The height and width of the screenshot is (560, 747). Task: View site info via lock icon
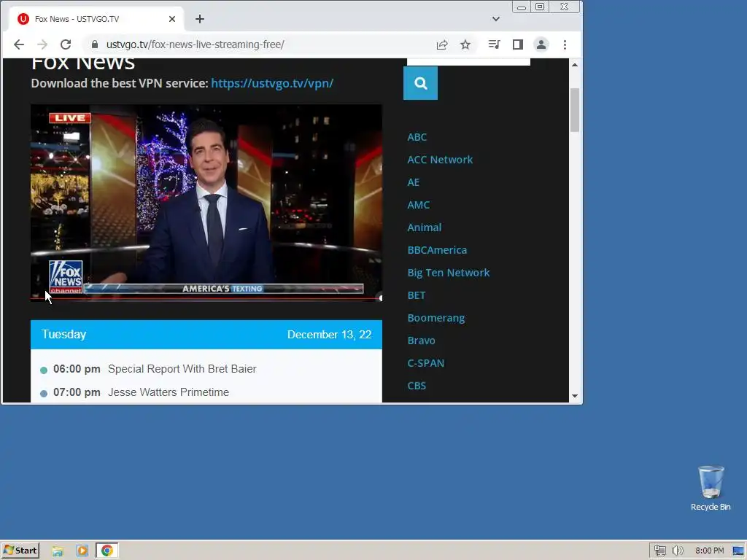(x=94, y=44)
